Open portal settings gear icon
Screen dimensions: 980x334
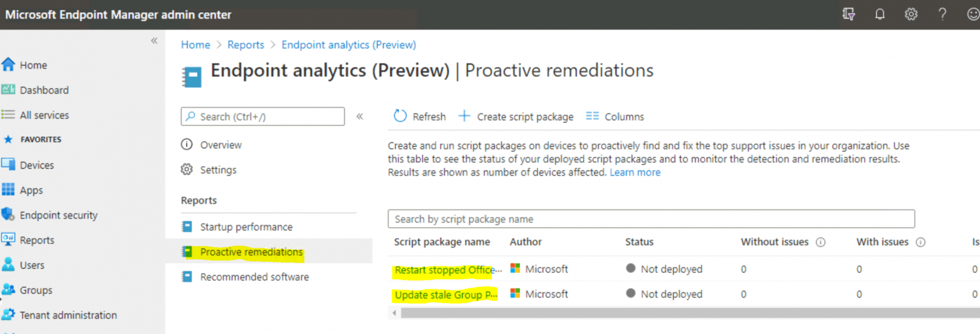pos(911,14)
